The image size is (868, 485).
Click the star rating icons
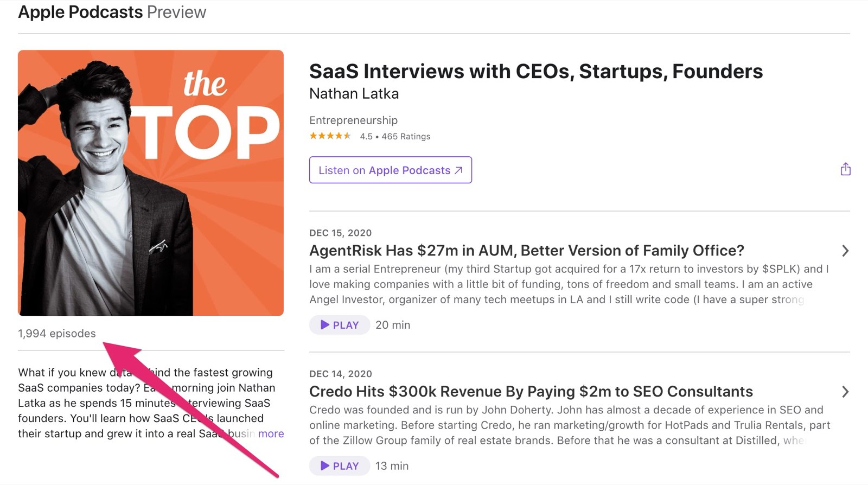pos(330,136)
